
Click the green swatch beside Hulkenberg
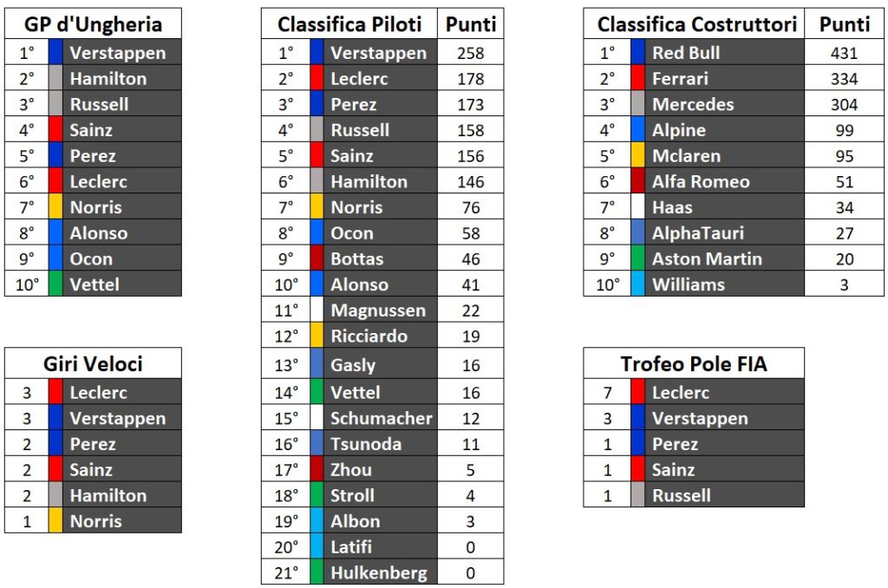(x=317, y=573)
